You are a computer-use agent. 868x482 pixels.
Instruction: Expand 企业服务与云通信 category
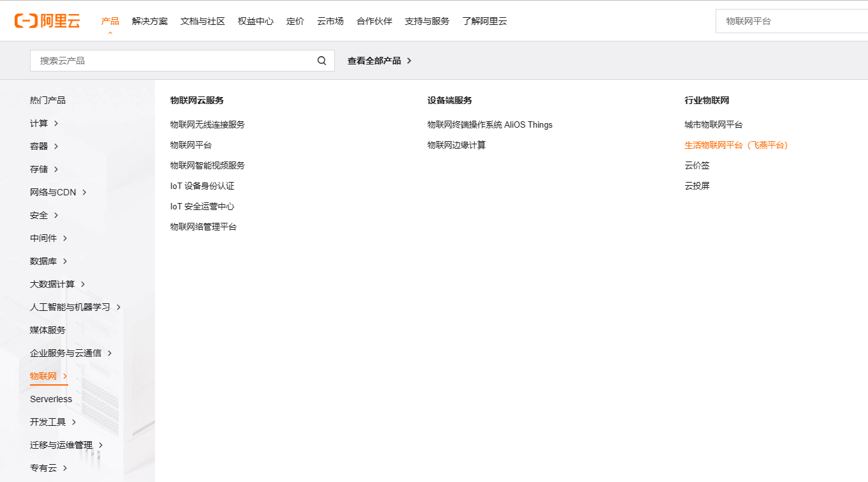[x=71, y=353]
